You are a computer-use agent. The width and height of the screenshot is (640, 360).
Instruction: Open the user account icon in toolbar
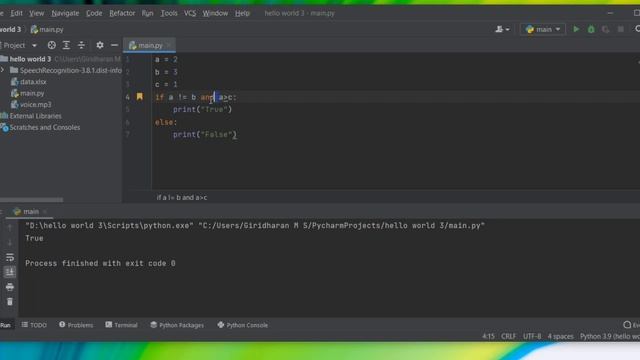(x=502, y=29)
